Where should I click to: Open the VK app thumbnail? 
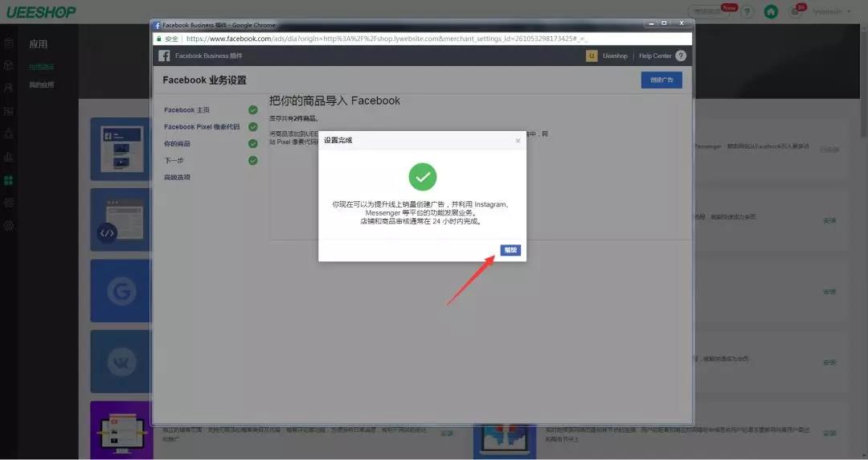pyautogui.click(x=121, y=361)
